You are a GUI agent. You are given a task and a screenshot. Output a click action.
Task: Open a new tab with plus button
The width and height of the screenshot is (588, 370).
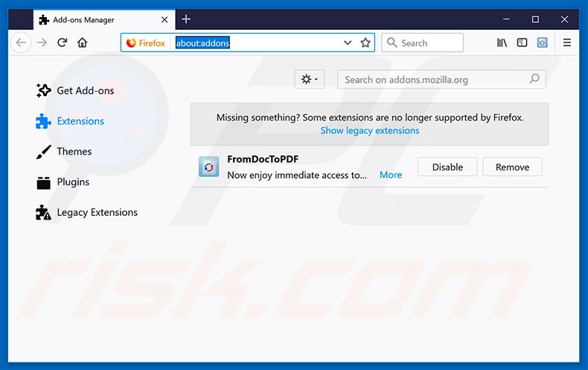click(x=186, y=19)
